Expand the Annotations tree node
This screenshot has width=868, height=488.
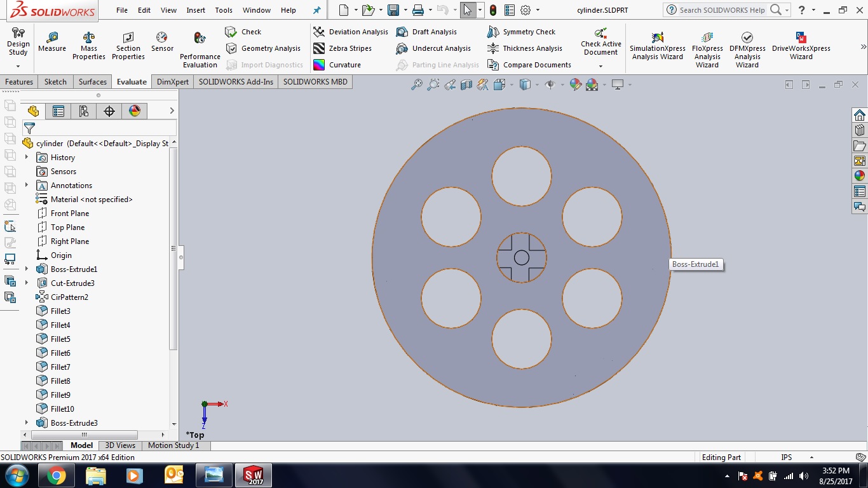tap(27, 186)
